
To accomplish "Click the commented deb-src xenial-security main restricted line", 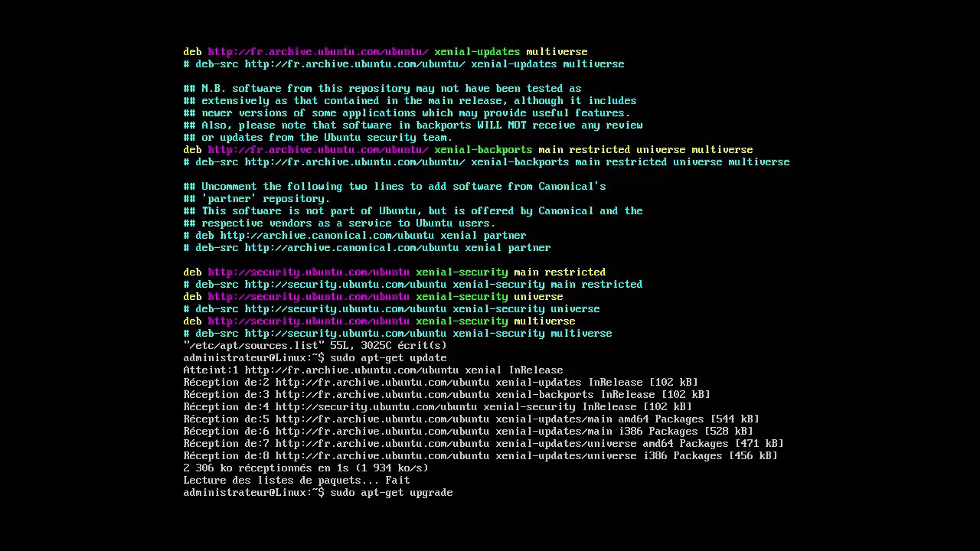I will coord(413,285).
